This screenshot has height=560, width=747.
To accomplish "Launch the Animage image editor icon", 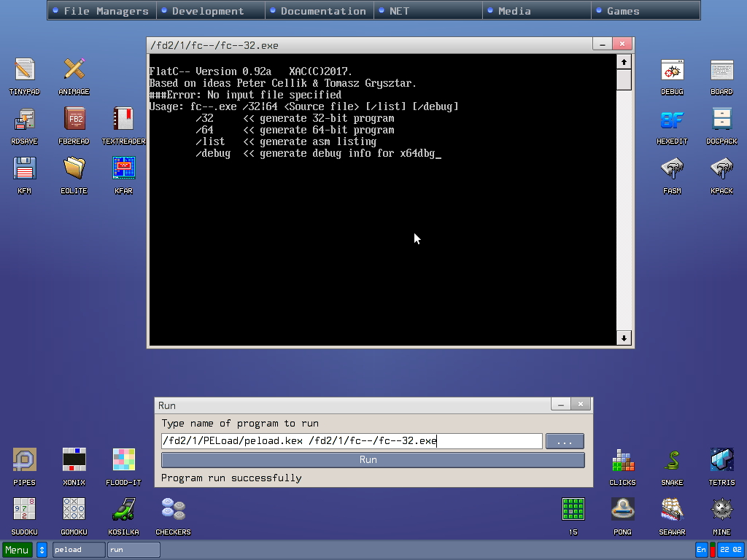I will [x=74, y=70].
